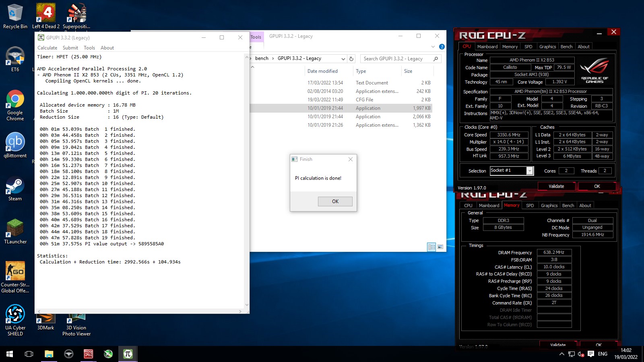Screen dimensions: 644x362
Task: Launch Left 4 Dead 2 desktop shortcut
Action: click(45, 16)
